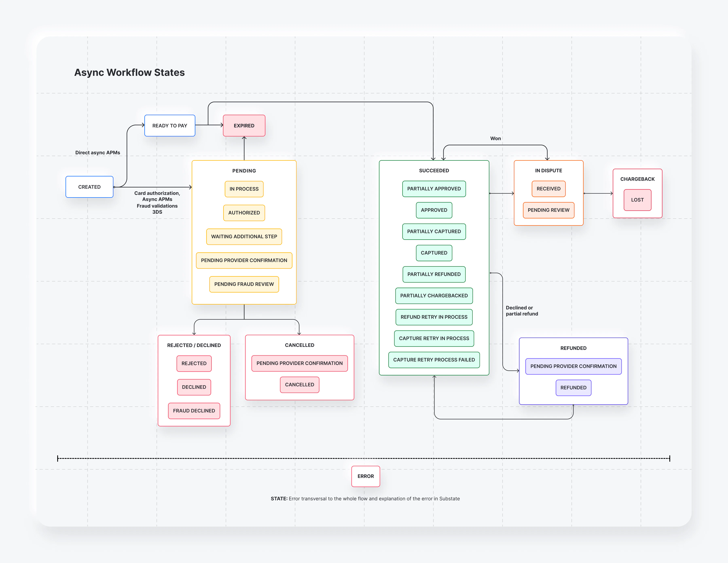Image resolution: width=728 pixels, height=563 pixels.
Task: Click the AUTHORIZED substate box
Action: (x=244, y=213)
